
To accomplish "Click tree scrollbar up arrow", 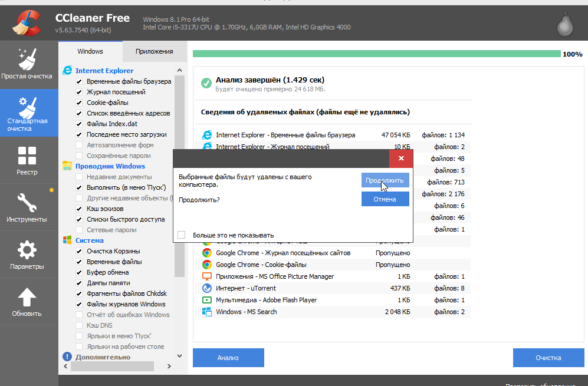I will pos(180,71).
